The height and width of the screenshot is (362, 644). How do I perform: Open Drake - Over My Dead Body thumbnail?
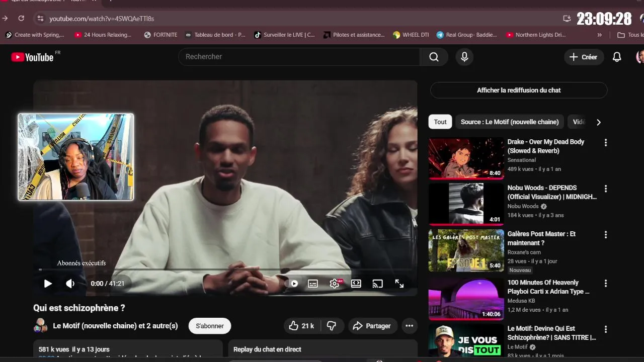(x=466, y=158)
